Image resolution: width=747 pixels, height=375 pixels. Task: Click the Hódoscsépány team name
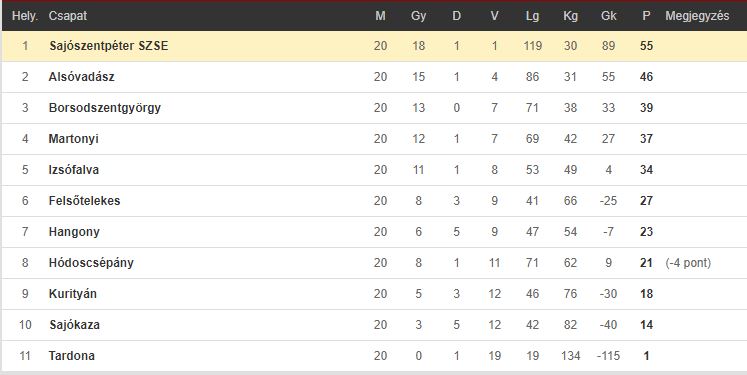[x=91, y=263]
